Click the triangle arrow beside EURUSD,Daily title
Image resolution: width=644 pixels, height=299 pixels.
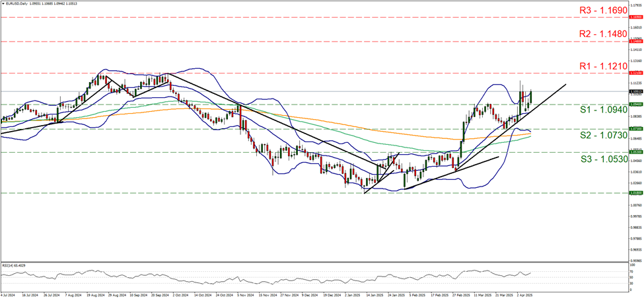click(3, 3)
